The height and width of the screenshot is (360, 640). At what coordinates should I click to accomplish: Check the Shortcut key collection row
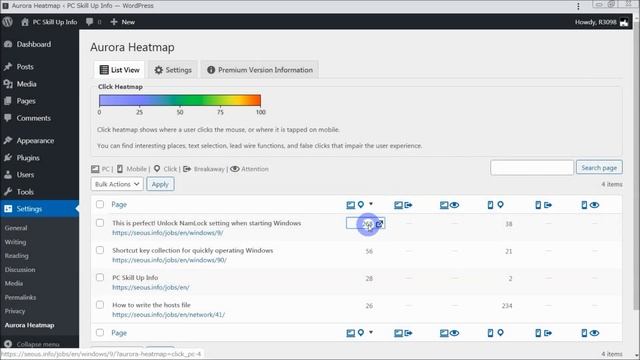100,250
